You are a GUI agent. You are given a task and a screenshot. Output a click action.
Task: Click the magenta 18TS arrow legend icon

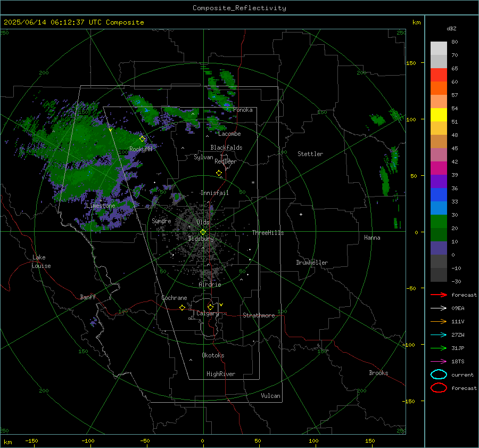click(439, 361)
